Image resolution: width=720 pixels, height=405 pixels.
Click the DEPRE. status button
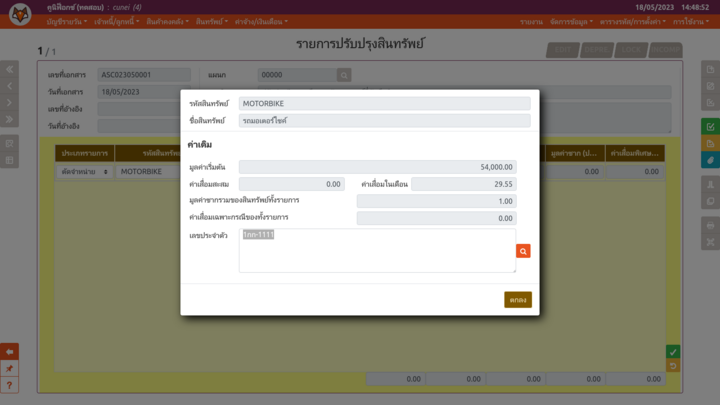click(x=597, y=50)
